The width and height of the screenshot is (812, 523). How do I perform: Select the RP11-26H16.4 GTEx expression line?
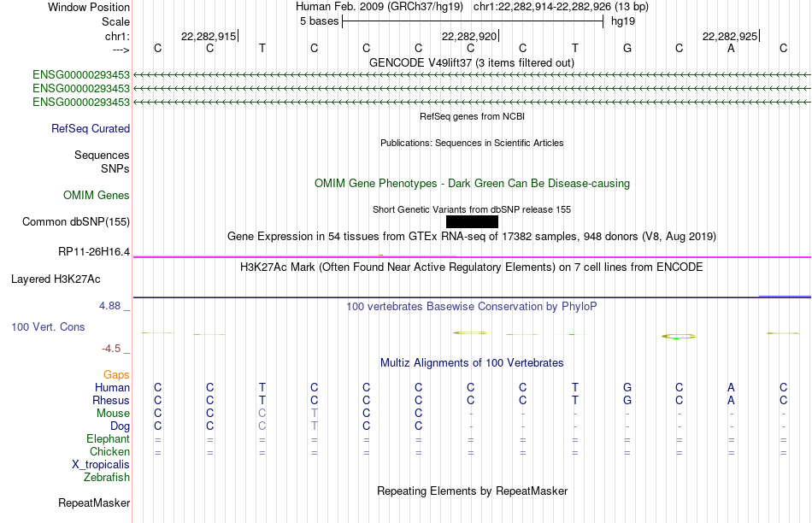pos(472,257)
